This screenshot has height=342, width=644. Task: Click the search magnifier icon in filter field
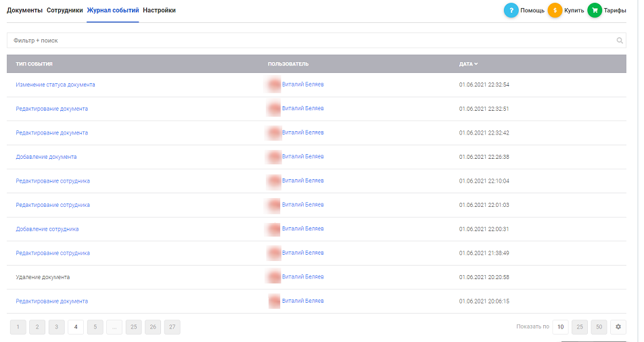tap(620, 41)
